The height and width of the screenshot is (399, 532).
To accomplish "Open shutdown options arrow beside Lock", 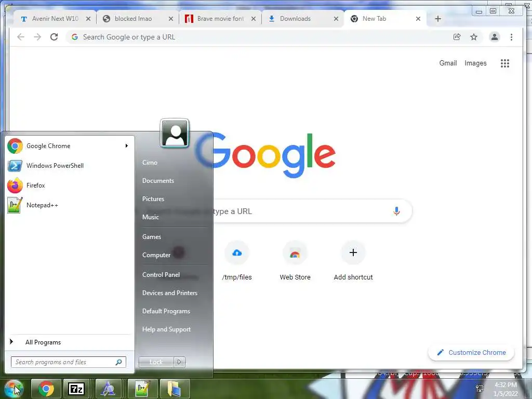I will point(179,362).
